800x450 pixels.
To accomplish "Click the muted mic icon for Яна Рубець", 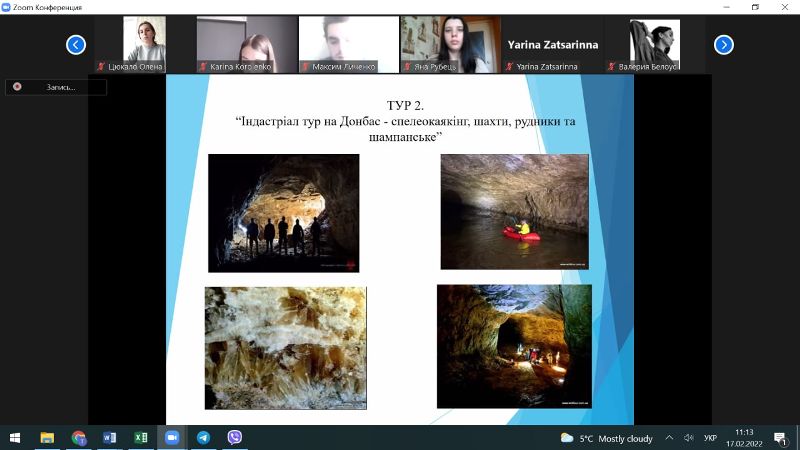I will [x=407, y=66].
